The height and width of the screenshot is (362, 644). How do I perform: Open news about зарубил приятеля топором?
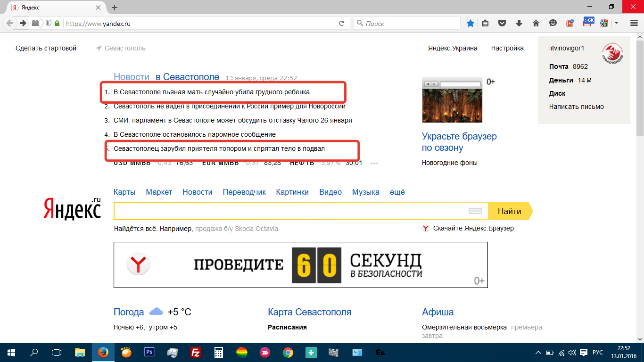click(219, 148)
